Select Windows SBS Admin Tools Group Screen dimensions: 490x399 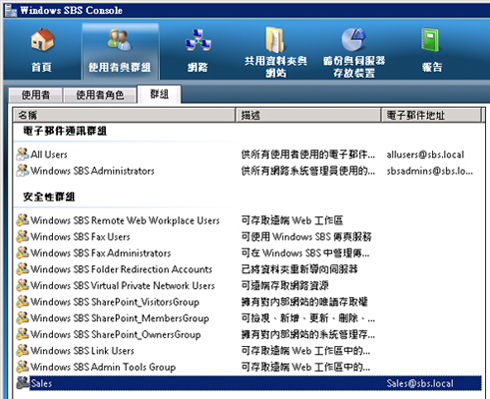click(x=248, y=367)
